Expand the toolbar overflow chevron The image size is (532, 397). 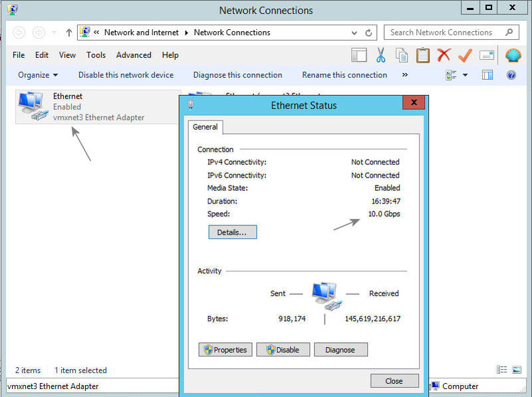[404, 74]
